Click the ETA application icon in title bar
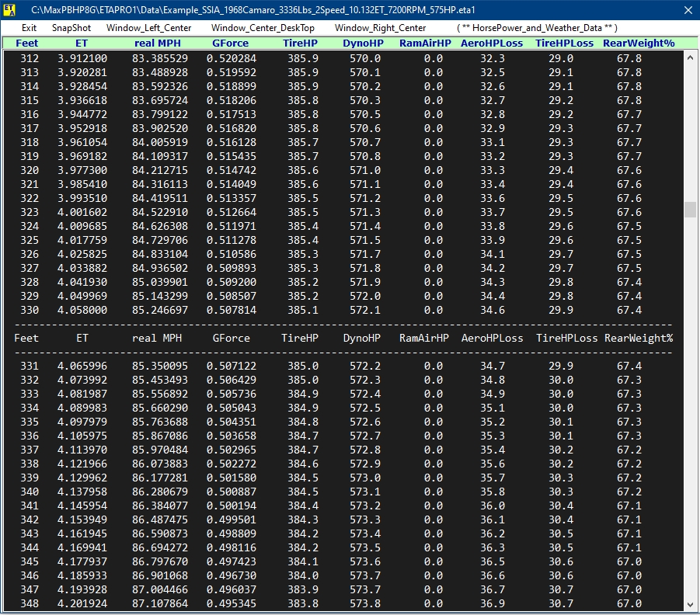The width and height of the screenshot is (700, 615). (x=9, y=10)
